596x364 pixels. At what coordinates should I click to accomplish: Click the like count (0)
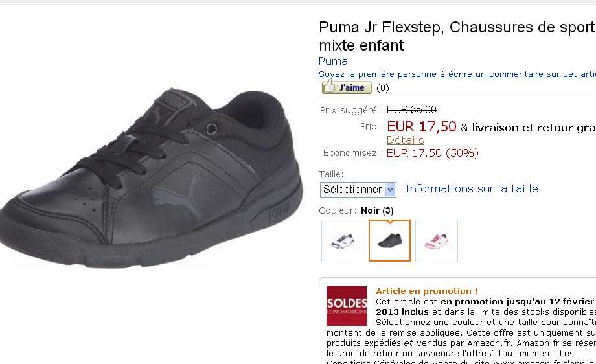click(x=383, y=88)
